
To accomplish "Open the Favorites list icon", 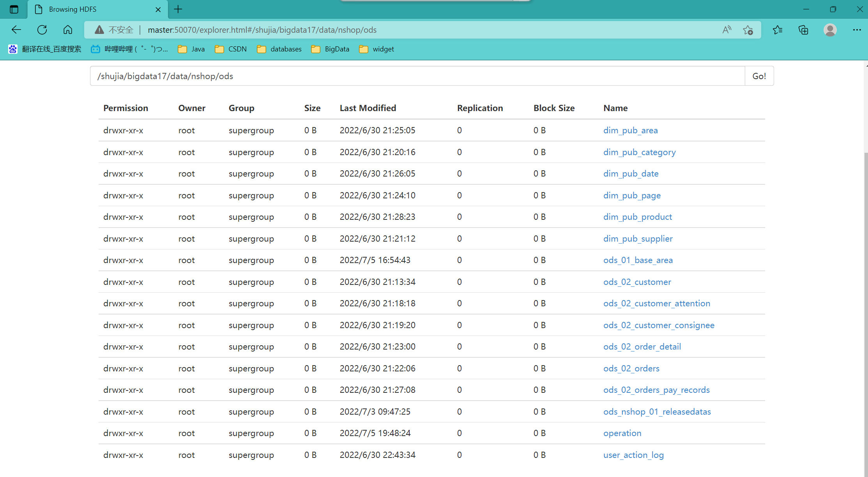I will pos(778,30).
